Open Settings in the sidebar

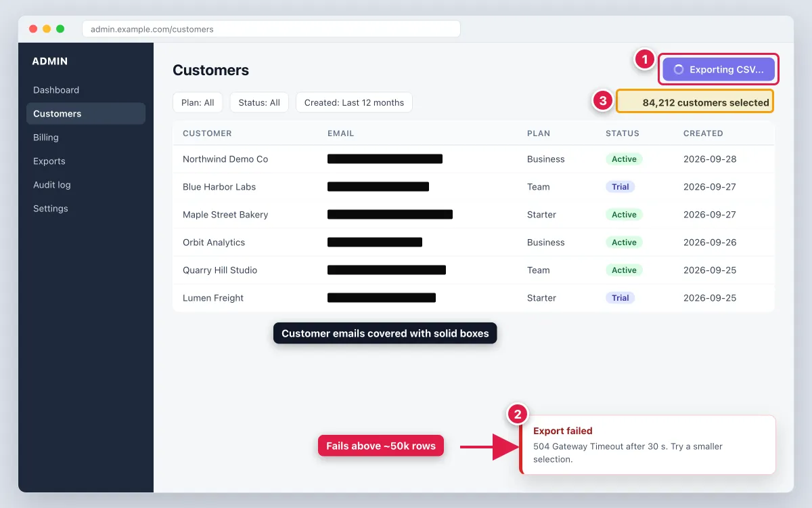(51, 209)
